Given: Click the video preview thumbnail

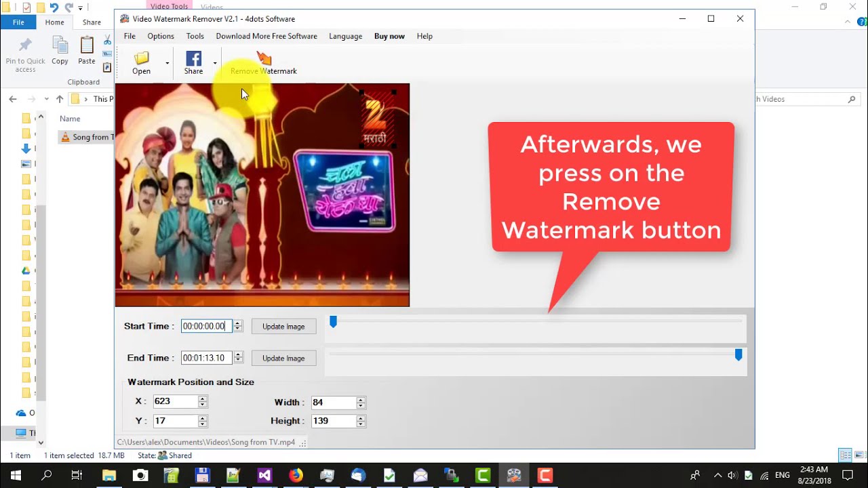Looking at the screenshot, I should pos(262,195).
